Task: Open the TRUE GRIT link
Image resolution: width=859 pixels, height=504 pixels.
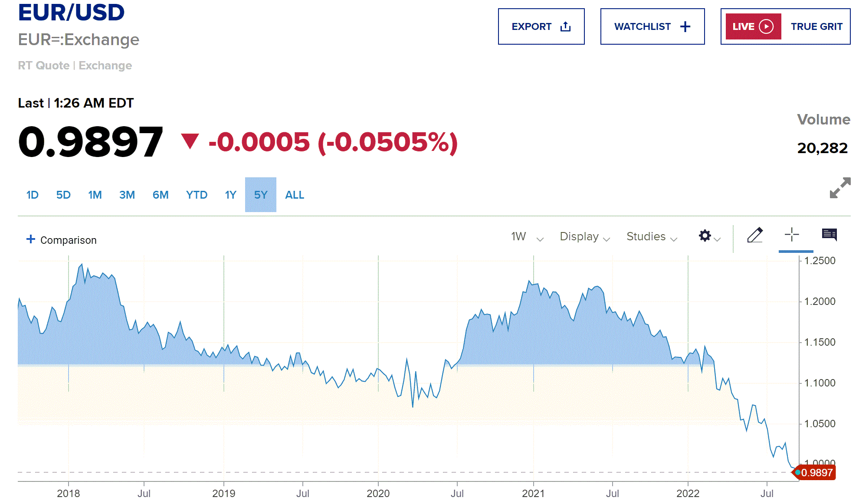Action: (x=816, y=26)
